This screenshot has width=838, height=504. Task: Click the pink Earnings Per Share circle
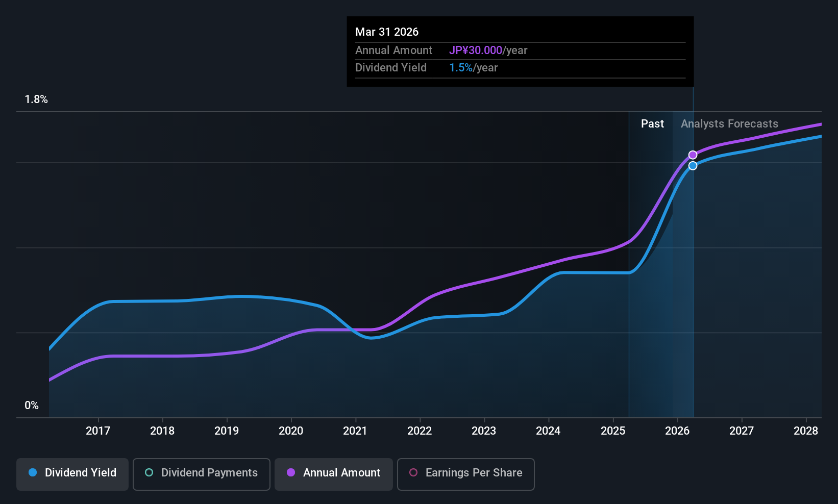413,473
